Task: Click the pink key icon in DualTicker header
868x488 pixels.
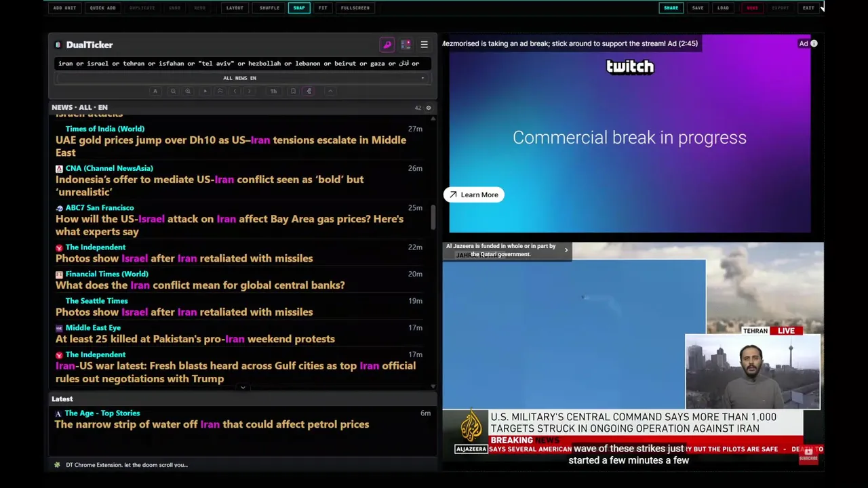Action: (x=387, y=45)
